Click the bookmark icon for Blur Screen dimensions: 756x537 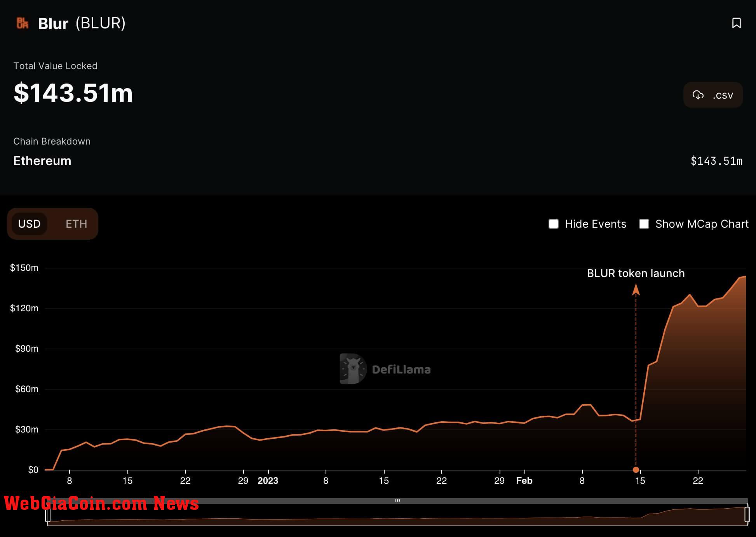click(x=736, y=23)
